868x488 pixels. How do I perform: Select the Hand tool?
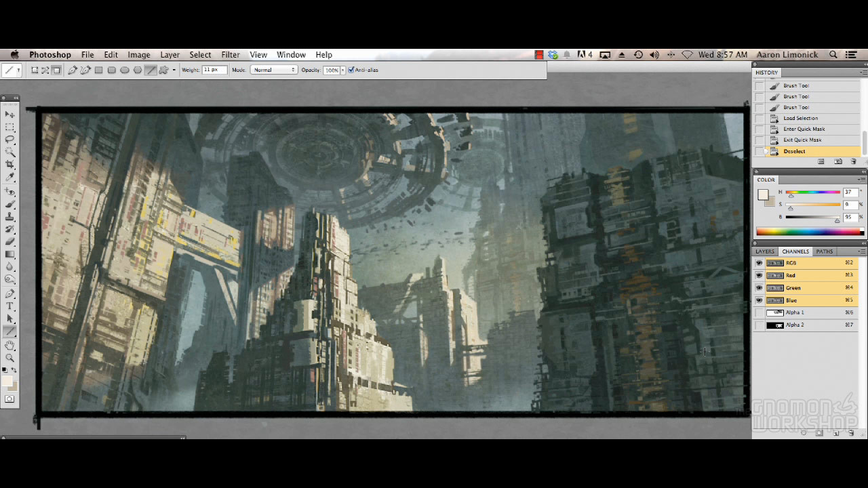9,346
